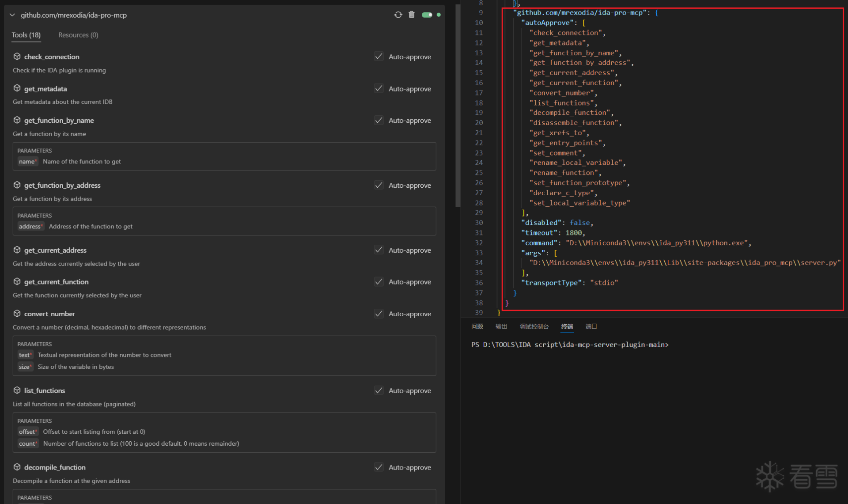Image resolution: width=848 pixels, height=504 pixels.
Task: Click the "text" parameter tag under convert_number
Action: pos(25,355)
